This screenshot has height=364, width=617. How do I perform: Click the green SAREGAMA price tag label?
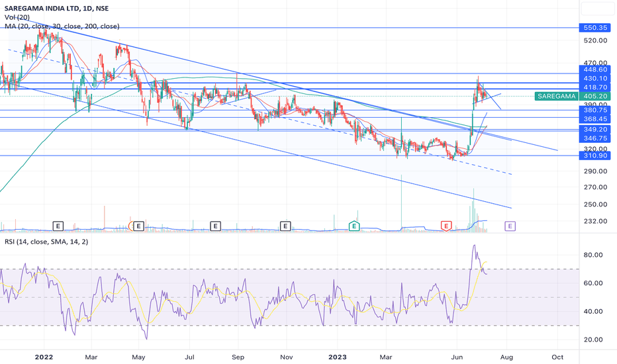coord(556,96)
